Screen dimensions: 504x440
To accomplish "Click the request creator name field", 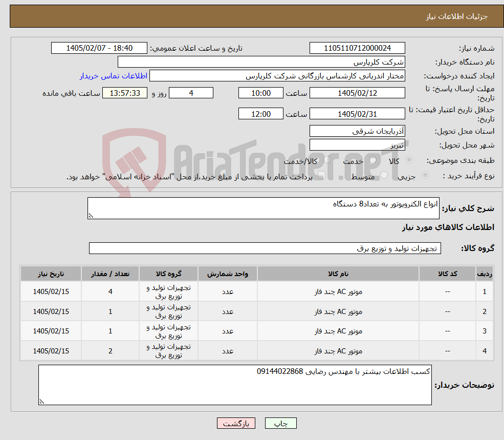I will 277,76.
